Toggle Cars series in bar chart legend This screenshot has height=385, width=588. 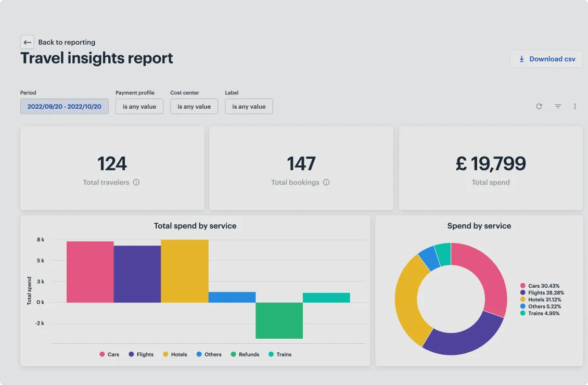click(109, 354)
